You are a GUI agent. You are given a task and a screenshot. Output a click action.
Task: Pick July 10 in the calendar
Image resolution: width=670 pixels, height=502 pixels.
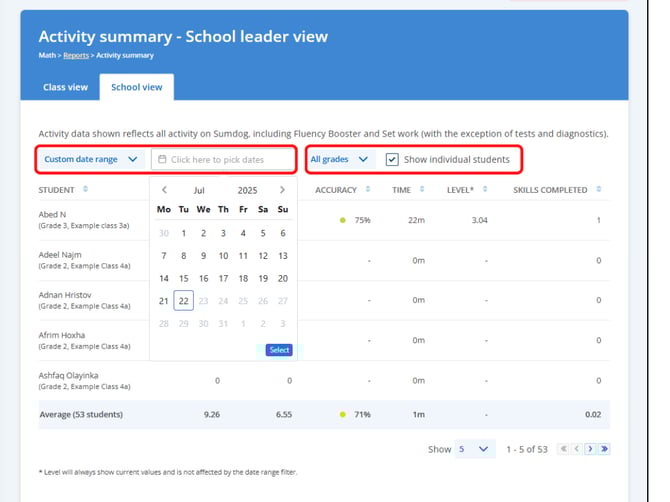[223, 256]
